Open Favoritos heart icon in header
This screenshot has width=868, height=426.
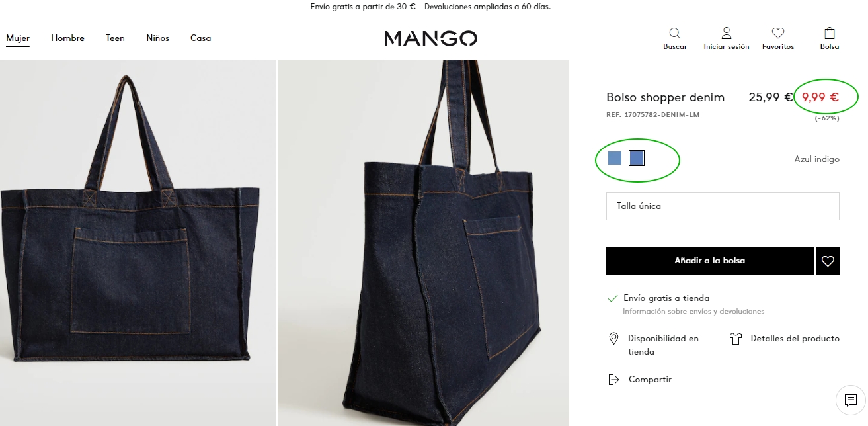click(778, 33)
